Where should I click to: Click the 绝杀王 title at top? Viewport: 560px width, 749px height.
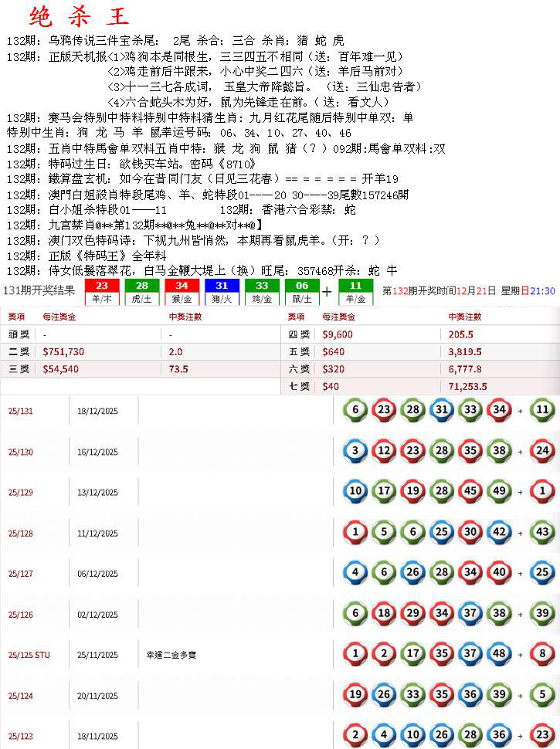(80, 17)
